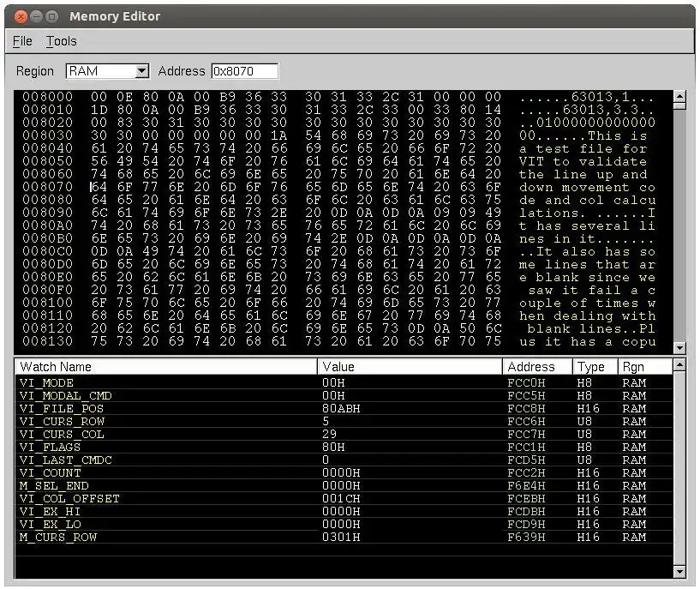Click type H16 of VI_COUNT row
Viewport: 700px width, 589px height.
588,473
